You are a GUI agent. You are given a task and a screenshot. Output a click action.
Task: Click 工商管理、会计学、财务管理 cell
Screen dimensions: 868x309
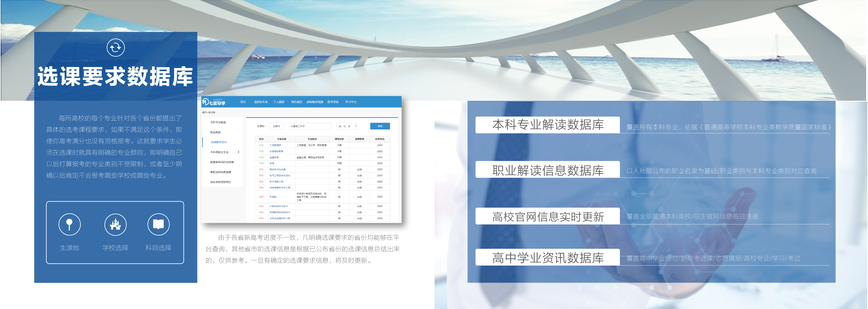click(x=312, y=145)
